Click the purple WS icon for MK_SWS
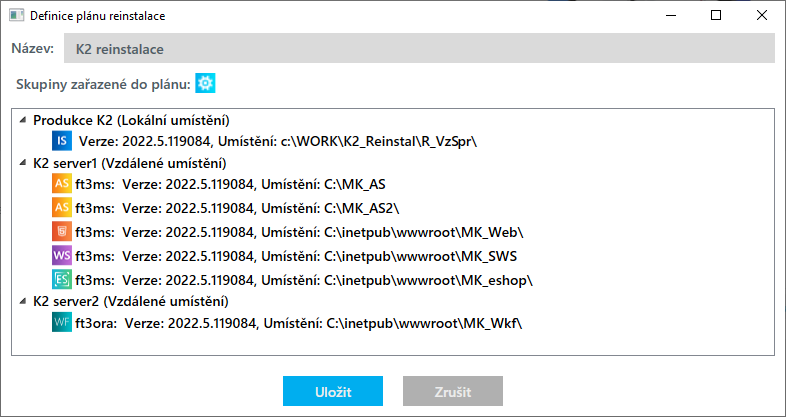Screen dimensions: 786x417 click(62, 254)
